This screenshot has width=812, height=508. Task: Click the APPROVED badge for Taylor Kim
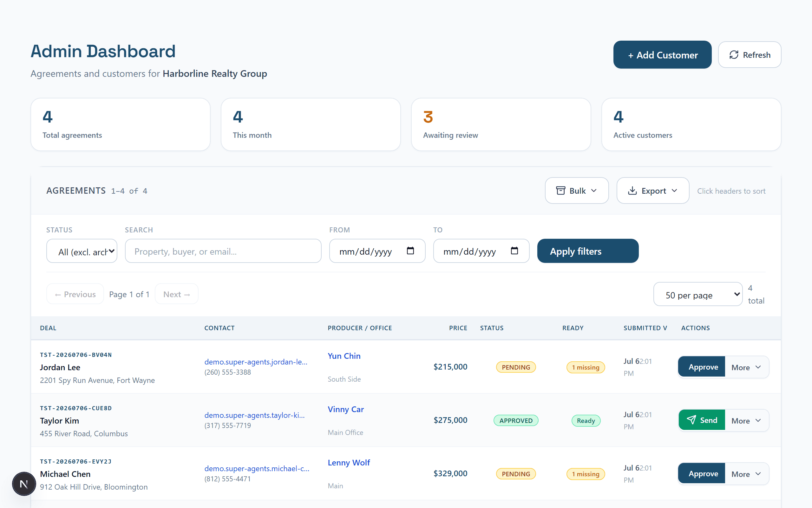click(x=516, y=420)
